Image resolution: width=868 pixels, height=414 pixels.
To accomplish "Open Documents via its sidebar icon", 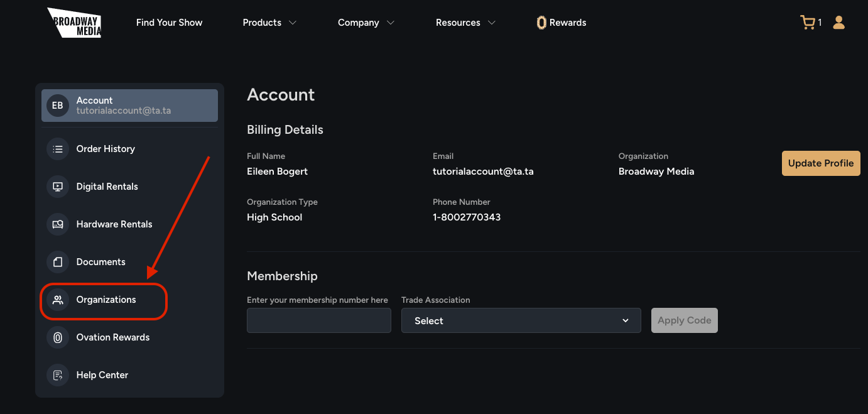I will click(x=58, y=262).
